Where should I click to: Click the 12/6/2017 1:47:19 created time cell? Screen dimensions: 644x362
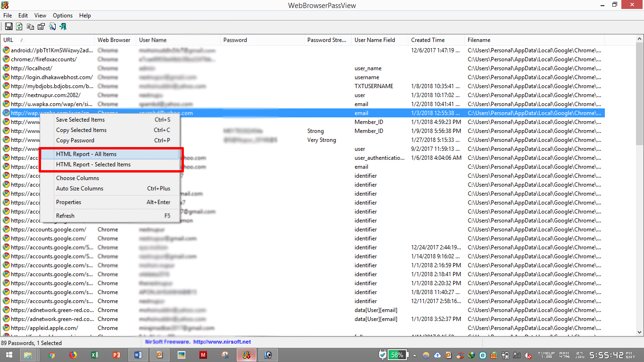coord(436,50)
